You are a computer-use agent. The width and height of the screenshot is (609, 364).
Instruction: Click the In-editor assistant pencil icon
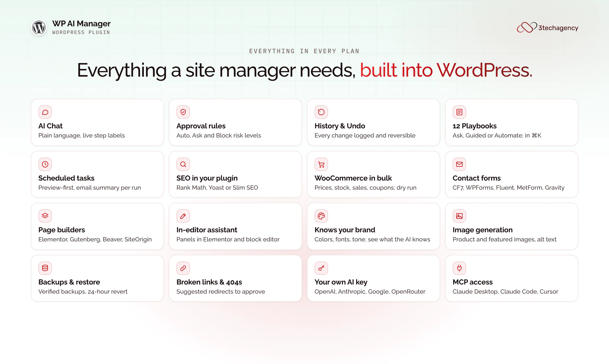183,216
